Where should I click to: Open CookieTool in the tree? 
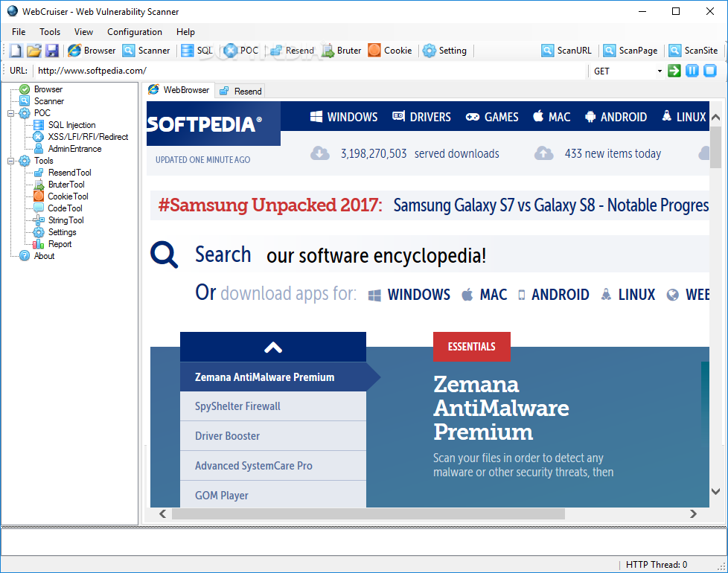point(68,196)
